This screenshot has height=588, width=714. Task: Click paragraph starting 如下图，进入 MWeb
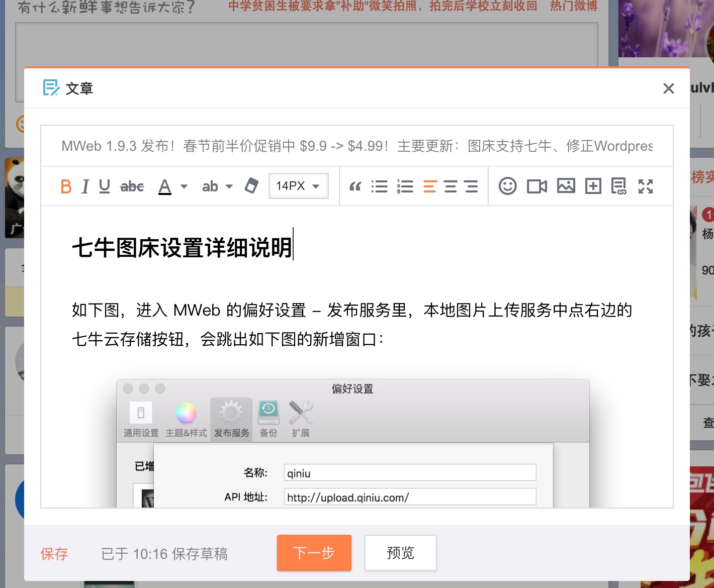pyautogui.click(x=352, y=325)
